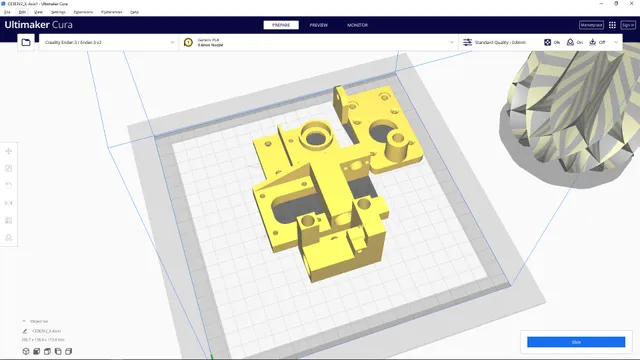The height and width of the screenshot is (360, 640).
Task: Select the Rotate tool in left toolbar
Action: [9, 186]
